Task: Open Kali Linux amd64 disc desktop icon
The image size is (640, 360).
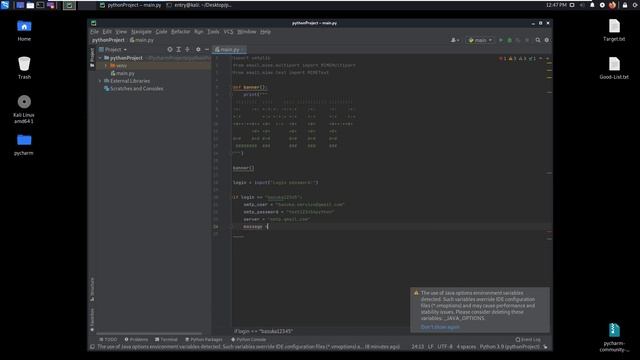Action: (x=24, y=109)
